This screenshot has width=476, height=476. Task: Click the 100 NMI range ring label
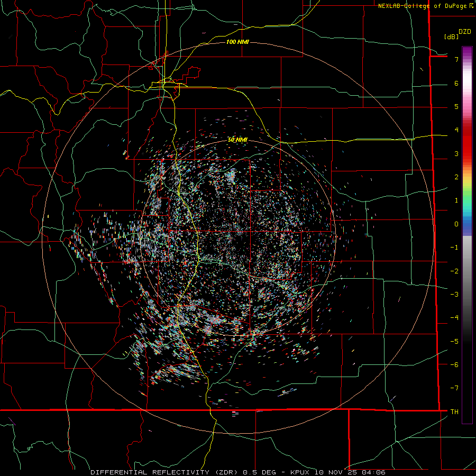[x=237, y=42]
